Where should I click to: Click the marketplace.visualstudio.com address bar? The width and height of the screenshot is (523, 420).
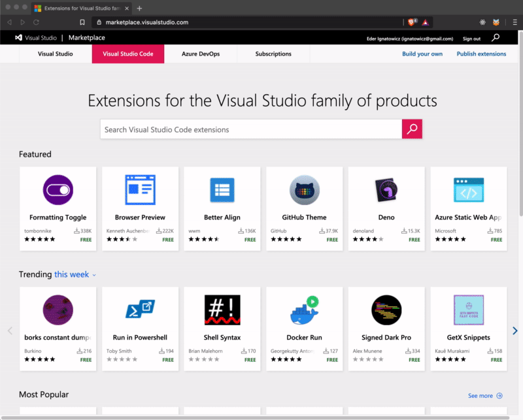[247, 22]
